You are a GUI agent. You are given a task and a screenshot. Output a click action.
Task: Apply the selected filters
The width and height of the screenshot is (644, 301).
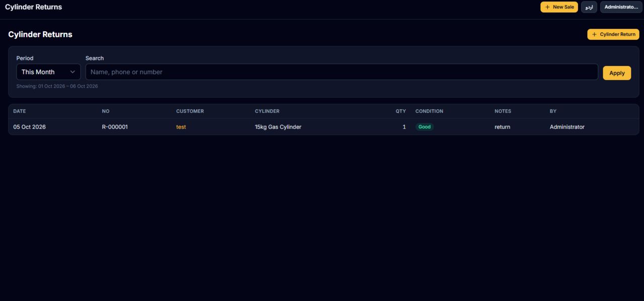click(617, 73)
